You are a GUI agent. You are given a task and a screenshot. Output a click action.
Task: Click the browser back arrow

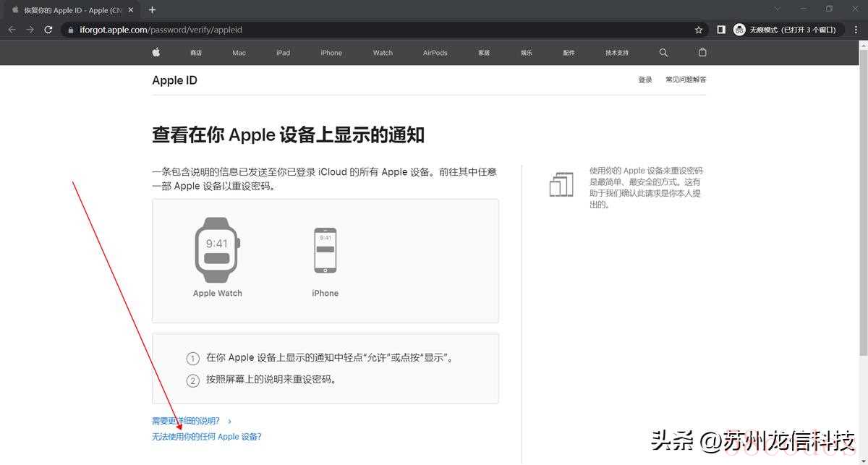click(12, 30)
